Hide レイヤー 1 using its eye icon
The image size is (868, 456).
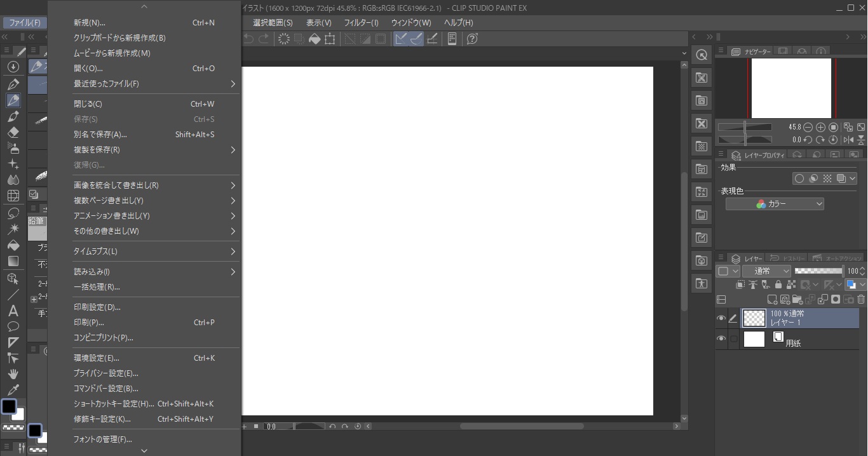[x=721, y=318]
